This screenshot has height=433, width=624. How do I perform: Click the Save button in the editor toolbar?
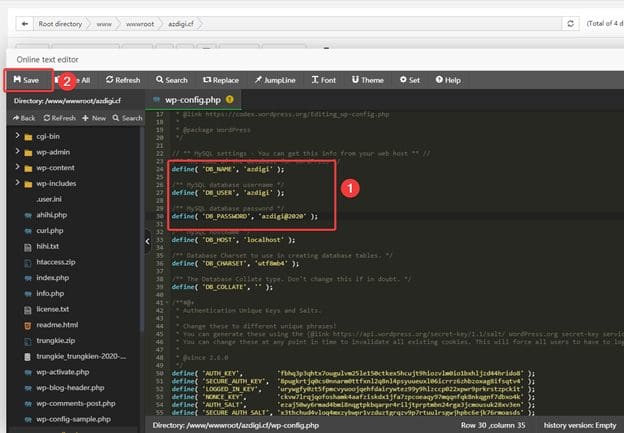click(x=27, y=79)
